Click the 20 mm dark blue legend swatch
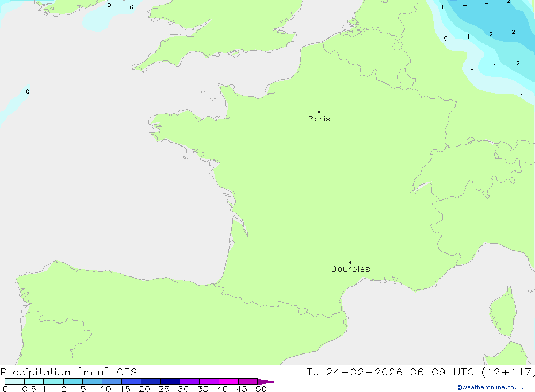Image resolution: width=535 pixels, height=392 pixels. [x=151, y=381]
